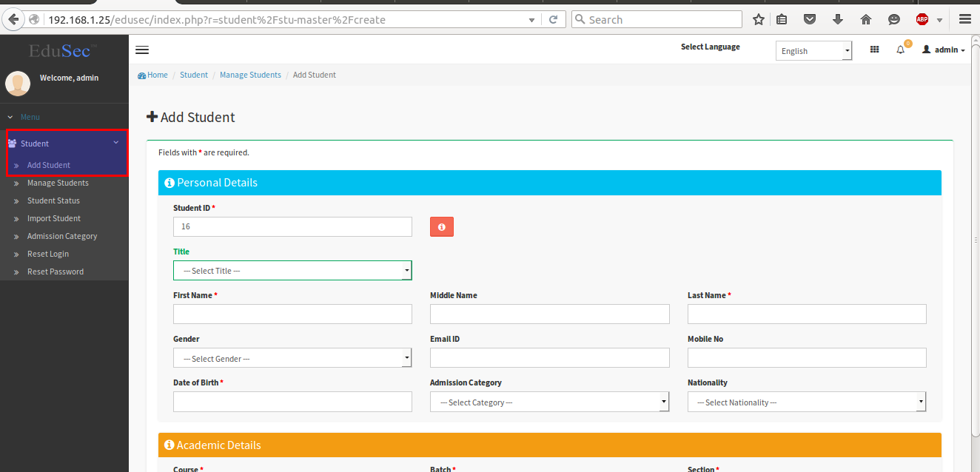The image size is (980, 472).
Task: Go to browser home page icon
Action: [866, 20]
